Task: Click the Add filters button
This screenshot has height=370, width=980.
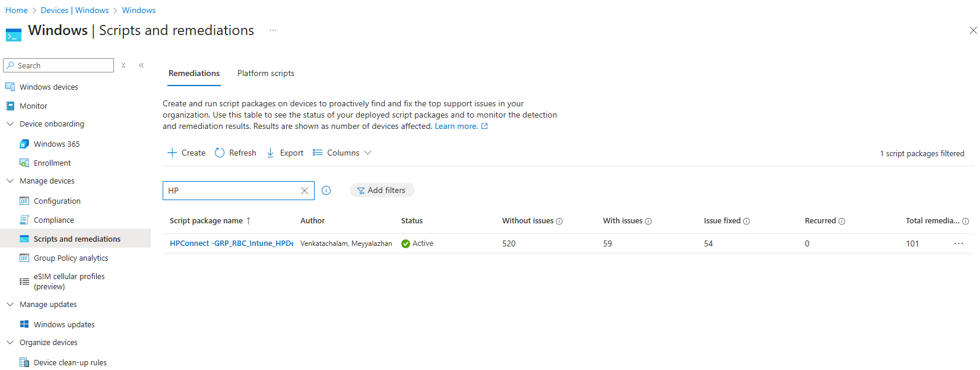Action: coord(382,190)
